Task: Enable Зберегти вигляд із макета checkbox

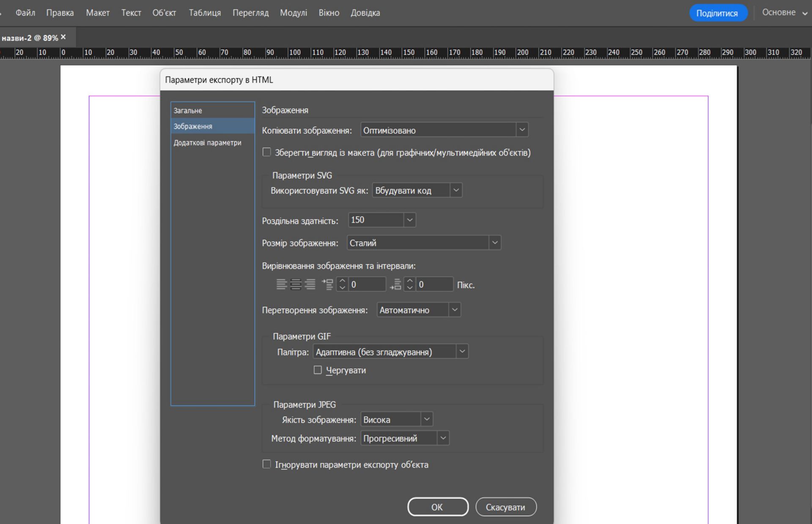Action: click(x=266, y=152)
